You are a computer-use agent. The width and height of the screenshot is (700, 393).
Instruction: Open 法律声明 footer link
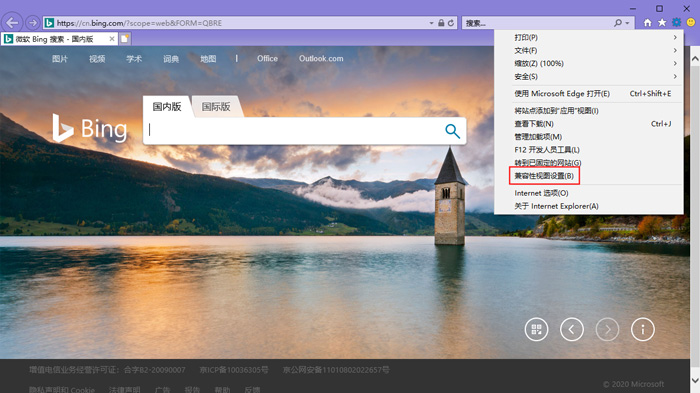(125, 389)
